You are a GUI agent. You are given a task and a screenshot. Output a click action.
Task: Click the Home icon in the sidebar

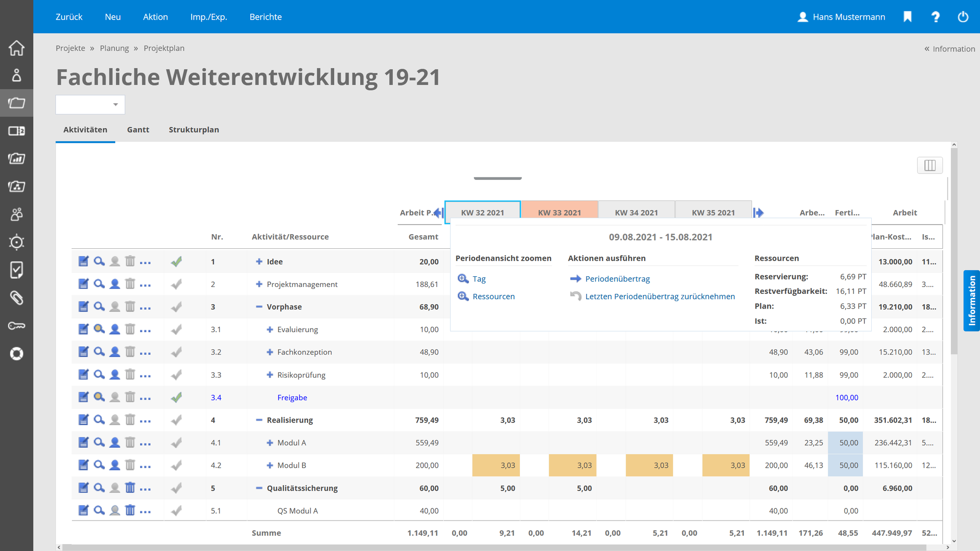pos(17,48)
